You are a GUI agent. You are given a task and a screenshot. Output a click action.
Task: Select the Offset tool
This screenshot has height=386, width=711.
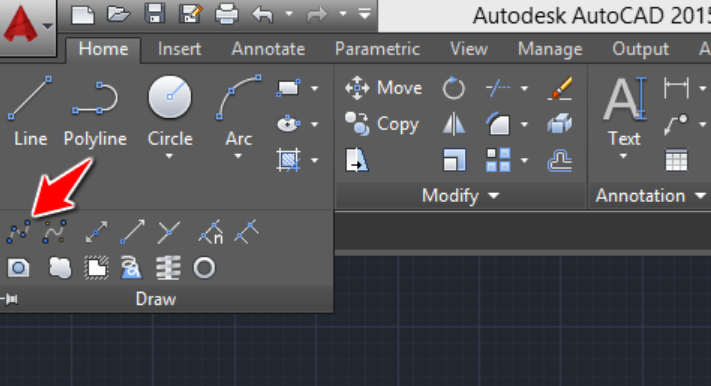pos(560,161)
